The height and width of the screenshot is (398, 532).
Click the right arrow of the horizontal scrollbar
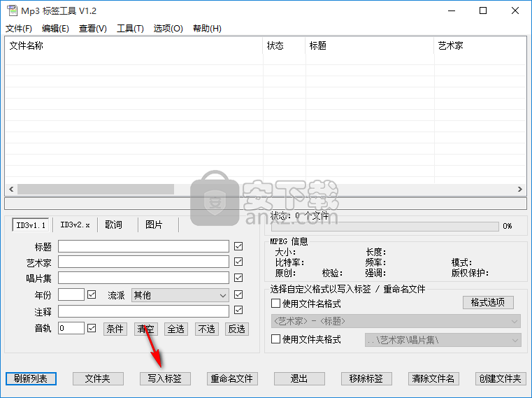[520, 189]
